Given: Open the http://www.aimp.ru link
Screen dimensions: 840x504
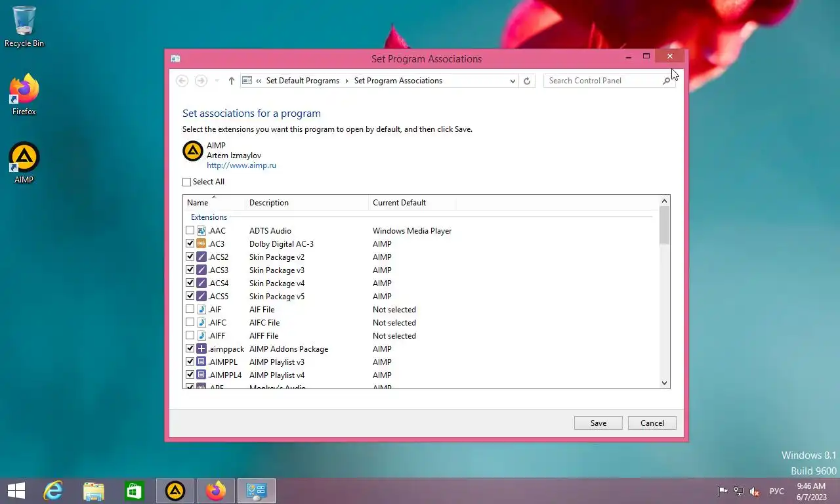Looking at the screenshot, I should pos(241,165).
